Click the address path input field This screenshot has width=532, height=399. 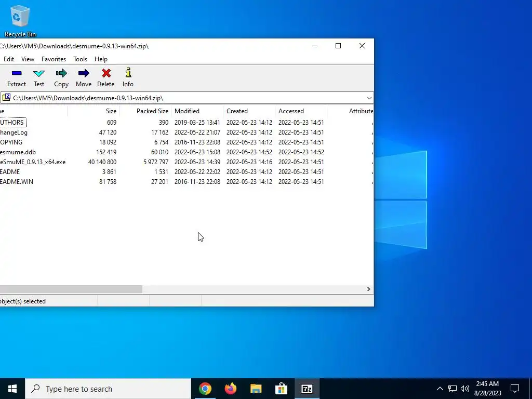pos(188,98)
